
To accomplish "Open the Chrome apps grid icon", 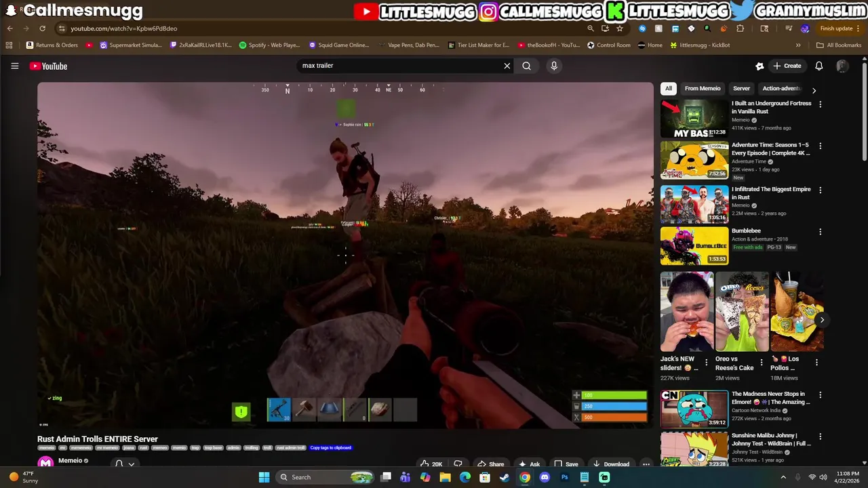I will coord(9,45).
